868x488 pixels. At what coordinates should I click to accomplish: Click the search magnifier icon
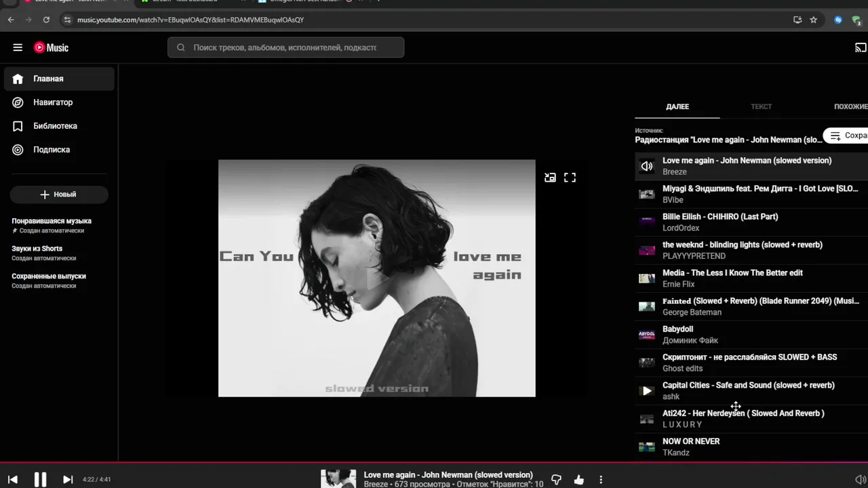(181, 47)
